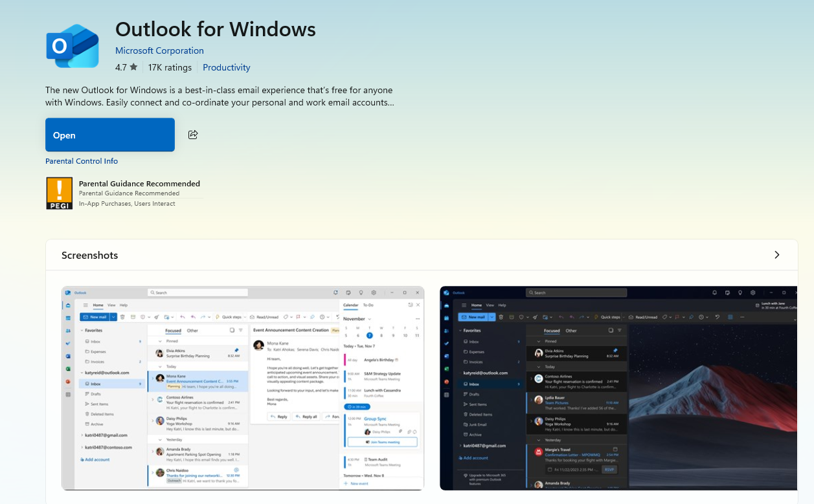Click the Delete trash icon in the ribbon
814x504 pixels.
click(122, 317)
